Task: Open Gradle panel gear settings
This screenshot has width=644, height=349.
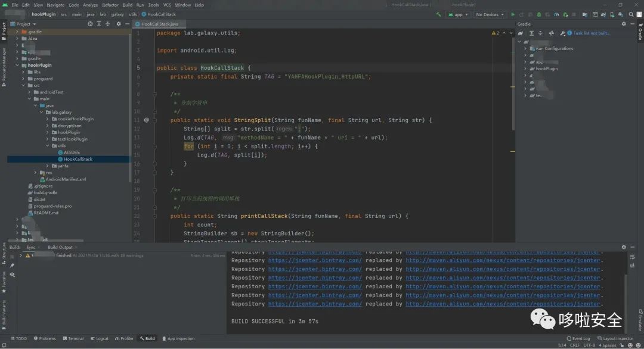Action: (x=624, y=24)
